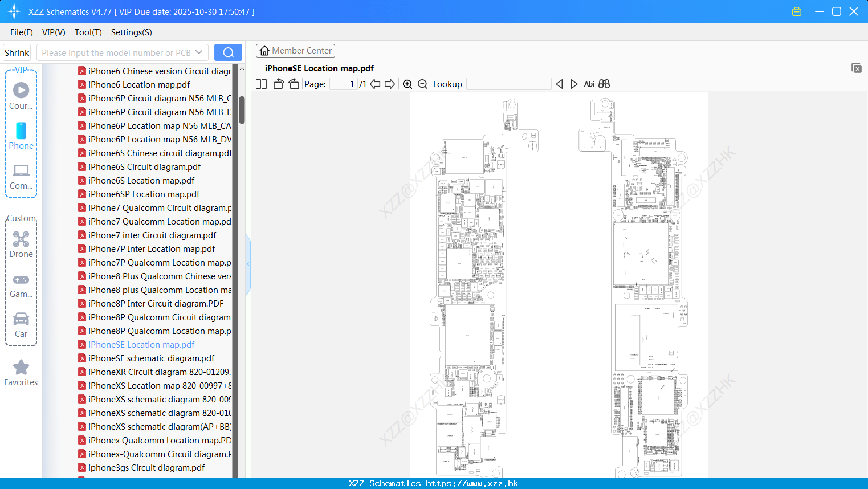Go to previous page arrow

pos(375,84)
